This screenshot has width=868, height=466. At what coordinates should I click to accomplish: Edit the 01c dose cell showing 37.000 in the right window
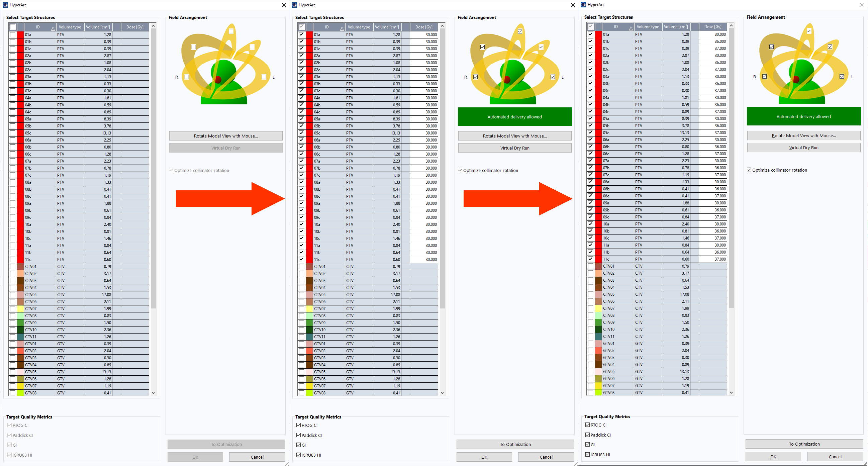pos(713,49)
